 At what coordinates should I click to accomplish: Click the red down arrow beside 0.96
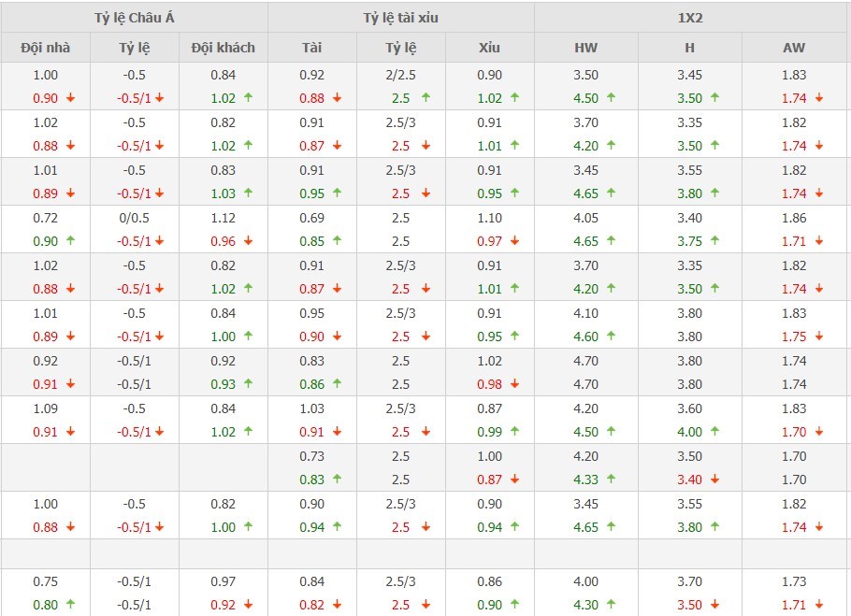[248, 241]
